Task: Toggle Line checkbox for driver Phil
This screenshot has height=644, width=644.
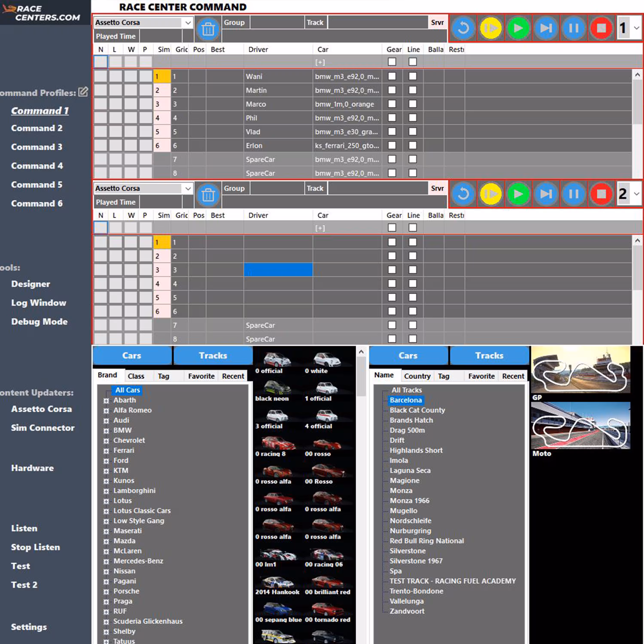Action: pyautogui.click(x=413, y=118)
